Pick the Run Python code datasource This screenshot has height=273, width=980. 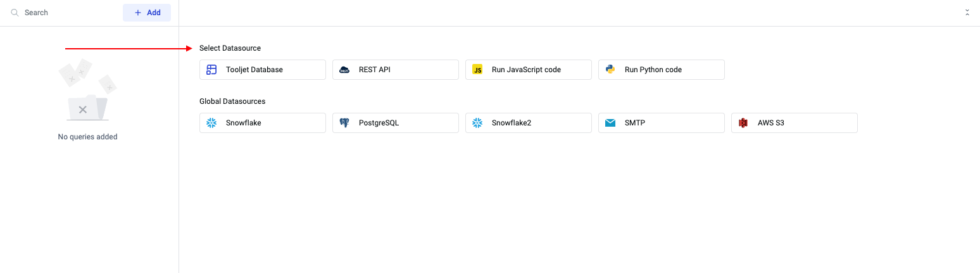click(653, 70)
